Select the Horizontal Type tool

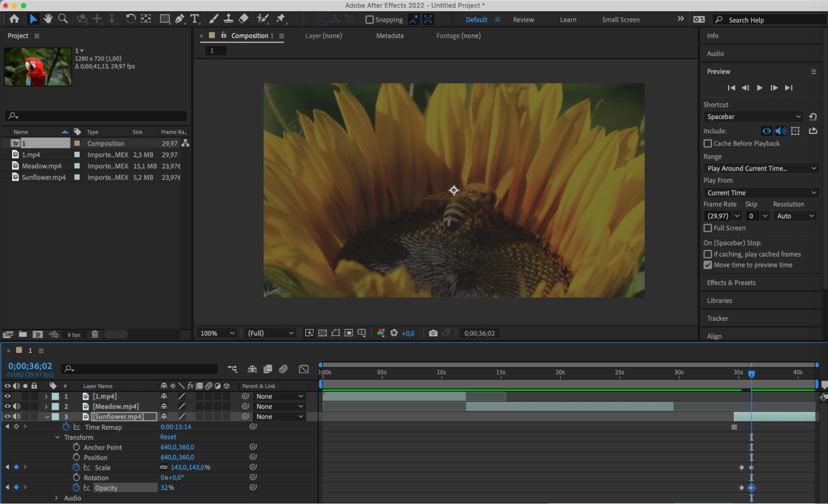(x=194, y=19)
